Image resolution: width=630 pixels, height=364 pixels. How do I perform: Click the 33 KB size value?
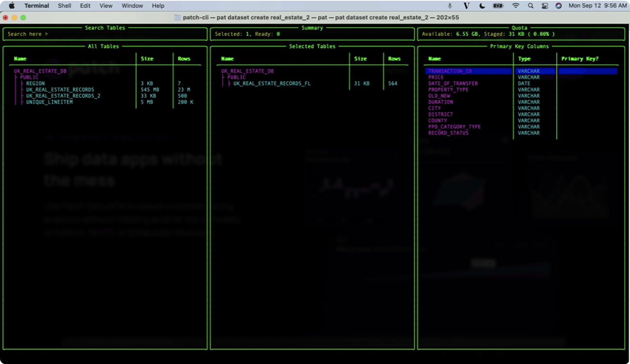[148, 96]
